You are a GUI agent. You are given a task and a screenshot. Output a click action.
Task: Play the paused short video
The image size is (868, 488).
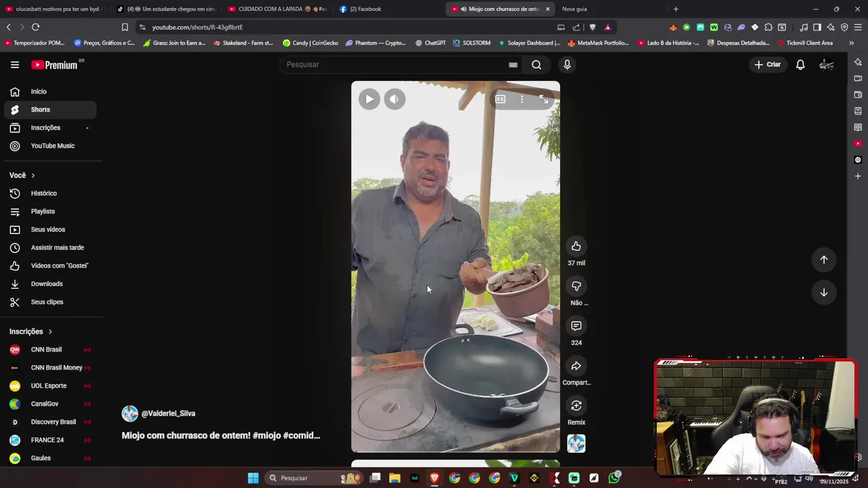click(369, 99)
